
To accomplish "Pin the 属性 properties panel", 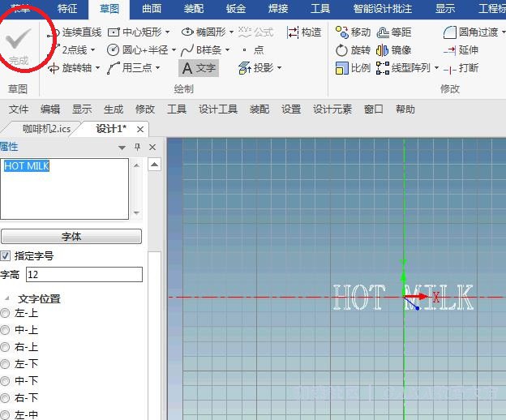I will point(138,147).
